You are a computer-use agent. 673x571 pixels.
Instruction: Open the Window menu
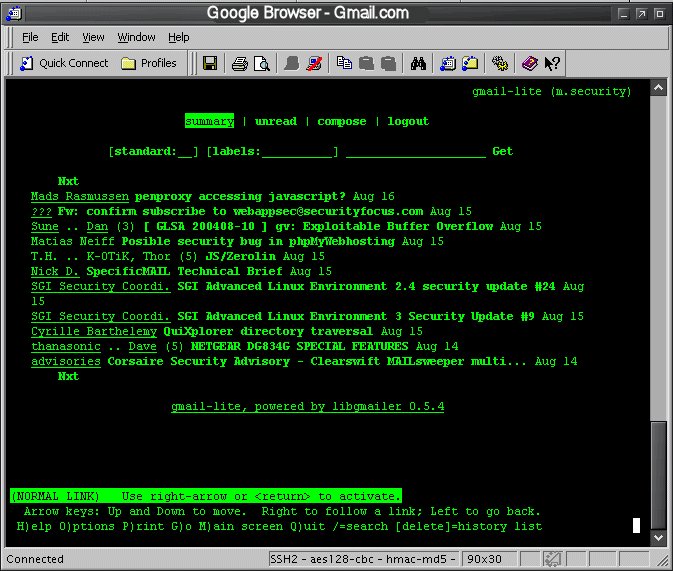pyautogui.click(x=136, y=37)
